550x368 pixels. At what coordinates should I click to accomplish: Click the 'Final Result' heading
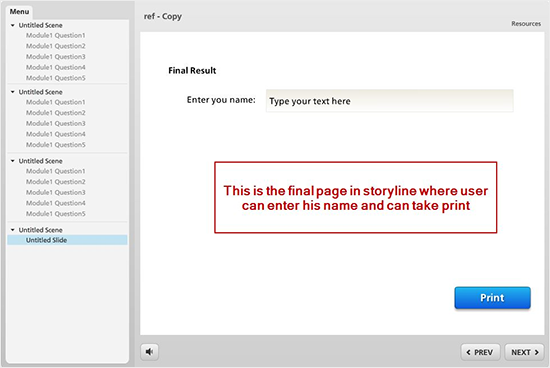click(x=192, y=71)
